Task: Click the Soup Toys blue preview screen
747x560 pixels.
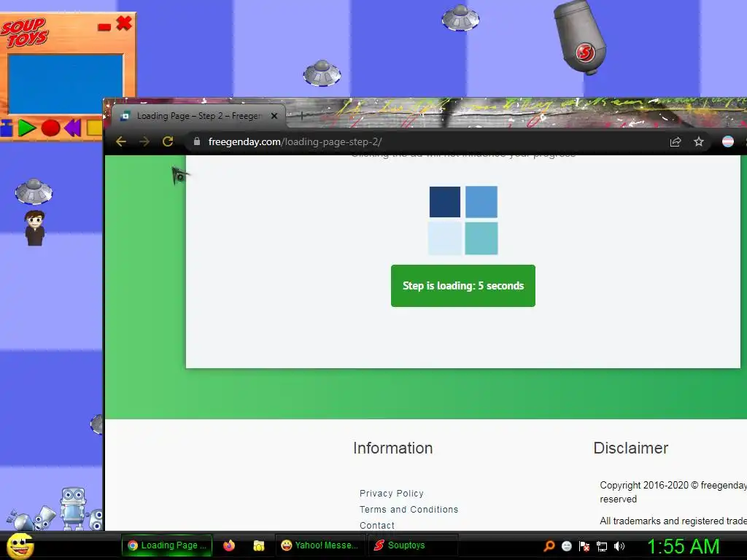Action: pyautogui.click(x=65, y=84)
